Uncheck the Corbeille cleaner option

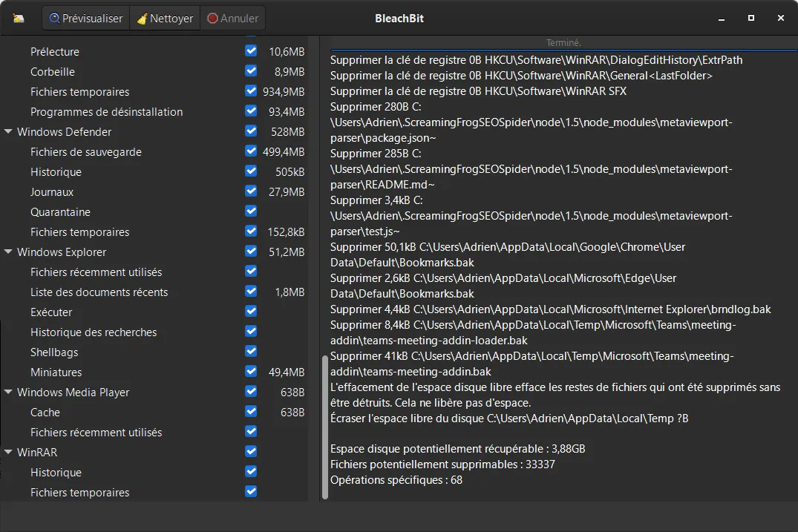coord(250,71)
